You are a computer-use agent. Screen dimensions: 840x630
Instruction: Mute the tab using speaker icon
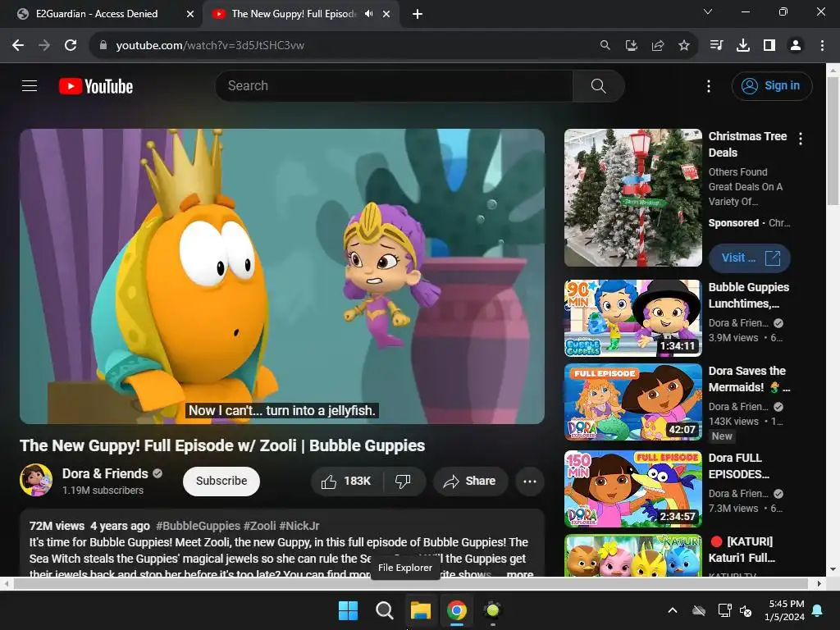pyautogui.click(x=368, y=14)
